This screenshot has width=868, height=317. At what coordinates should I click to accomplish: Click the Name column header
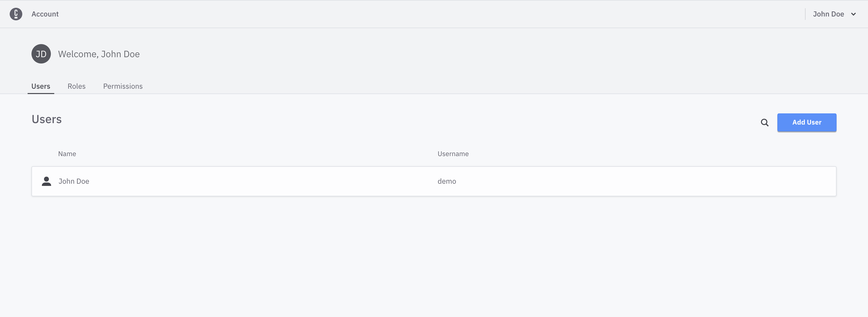tap(67, 153)
